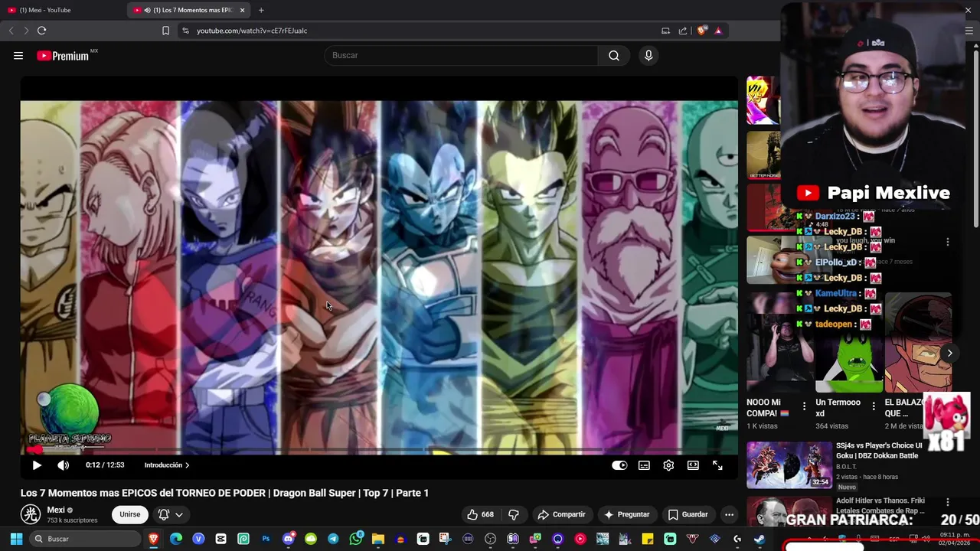The image size is (980, 551).
Task: Open the NOOO Mi COMPA short thumbnail
Action: (x=779, y=343)
